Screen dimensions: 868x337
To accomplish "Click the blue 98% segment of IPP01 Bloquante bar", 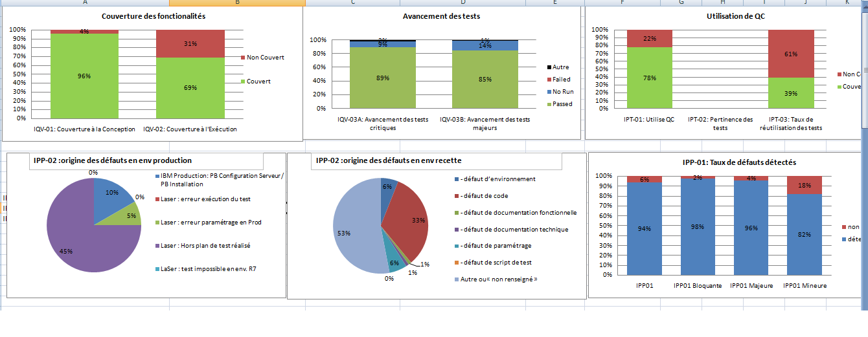I will tap(698, 226).
